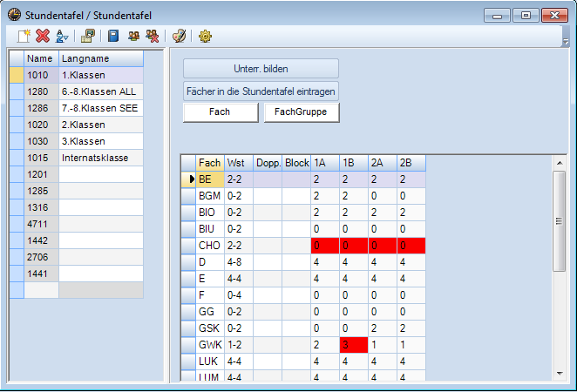
Task: Click the cascading windows toolbar icon
Action: [87, 36]
